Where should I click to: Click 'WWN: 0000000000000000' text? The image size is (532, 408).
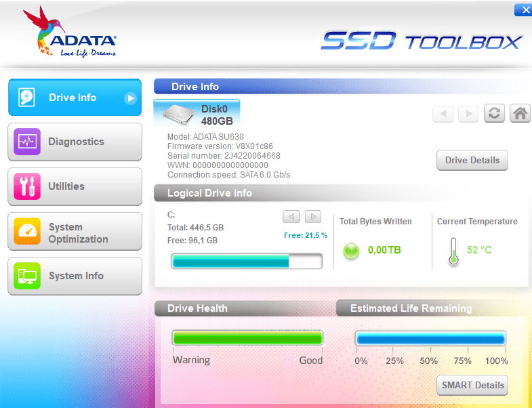[218, 165]
